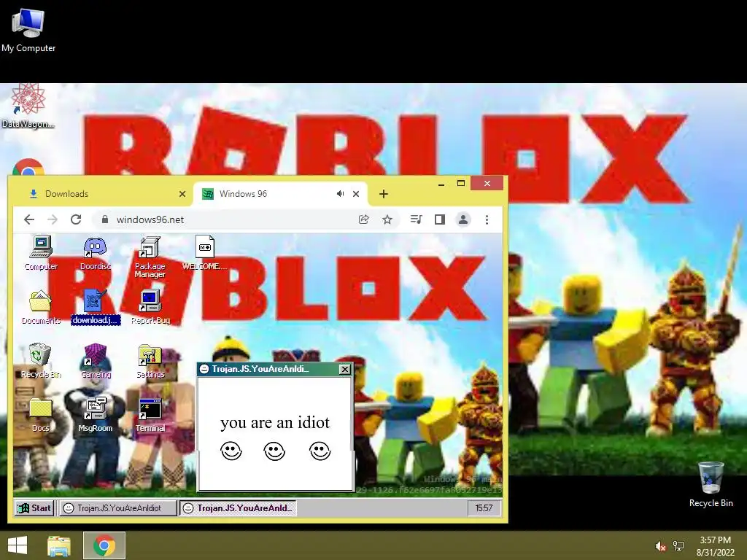Open Windows 96 Settings icon
Image resolution: width=747 pixels, height=560 pixels.
(x=150, y=361)
